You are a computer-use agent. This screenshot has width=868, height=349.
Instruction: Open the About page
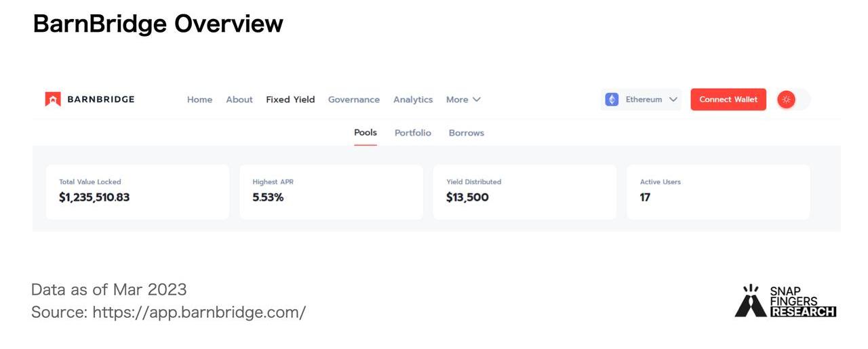(239, 100)
